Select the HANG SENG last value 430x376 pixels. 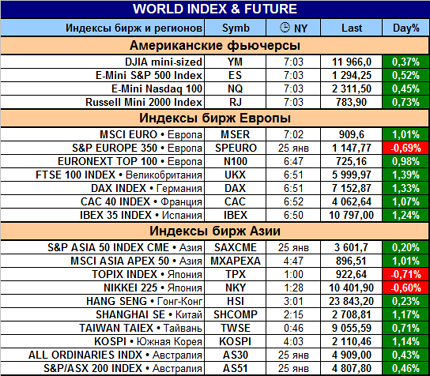[351, 301]
